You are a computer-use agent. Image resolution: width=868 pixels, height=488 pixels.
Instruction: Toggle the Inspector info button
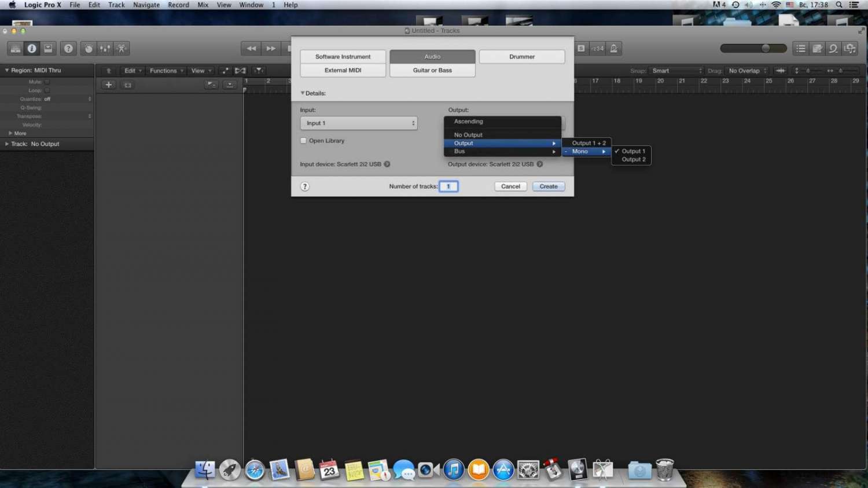pyautogui.click(x=32, y=49)
